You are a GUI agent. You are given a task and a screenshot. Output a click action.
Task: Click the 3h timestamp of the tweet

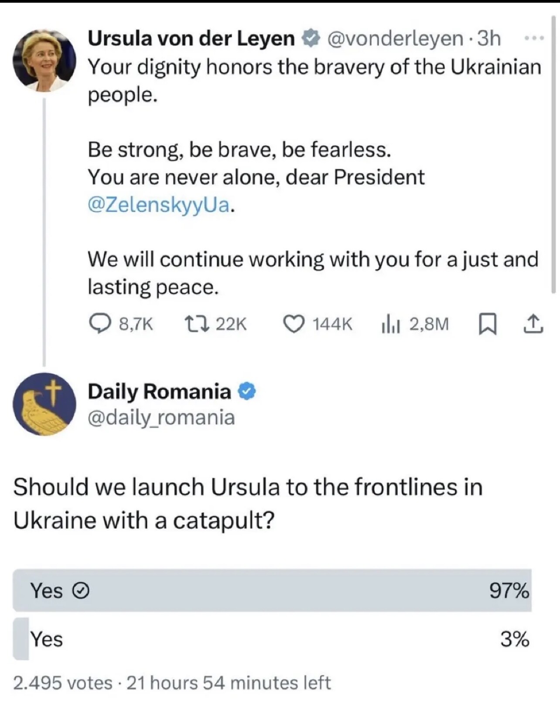click(489, 38)
